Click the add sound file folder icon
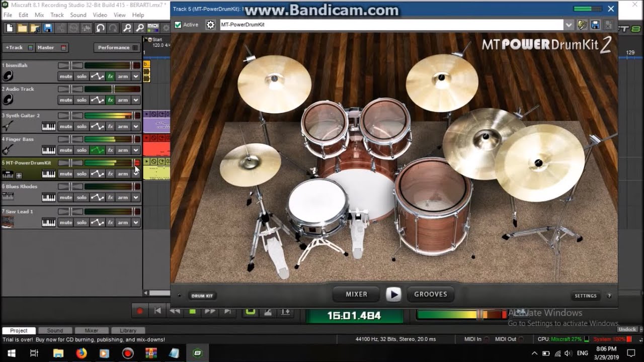644x362 pixels. [x=35, y=28]
